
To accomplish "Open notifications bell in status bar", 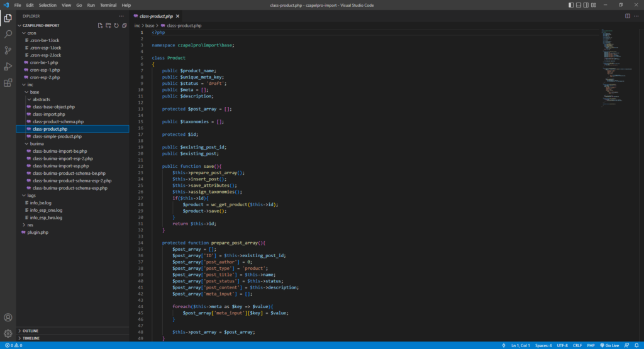I will (x=636, y=345).
